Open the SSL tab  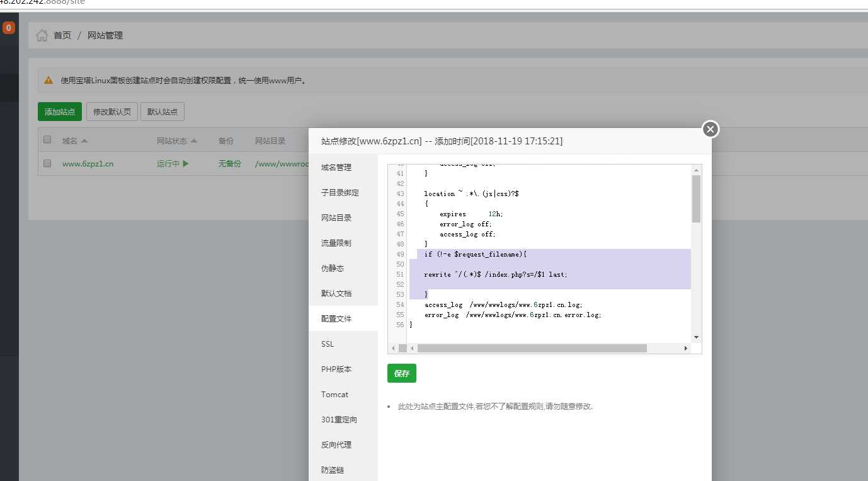coord(343,344)
